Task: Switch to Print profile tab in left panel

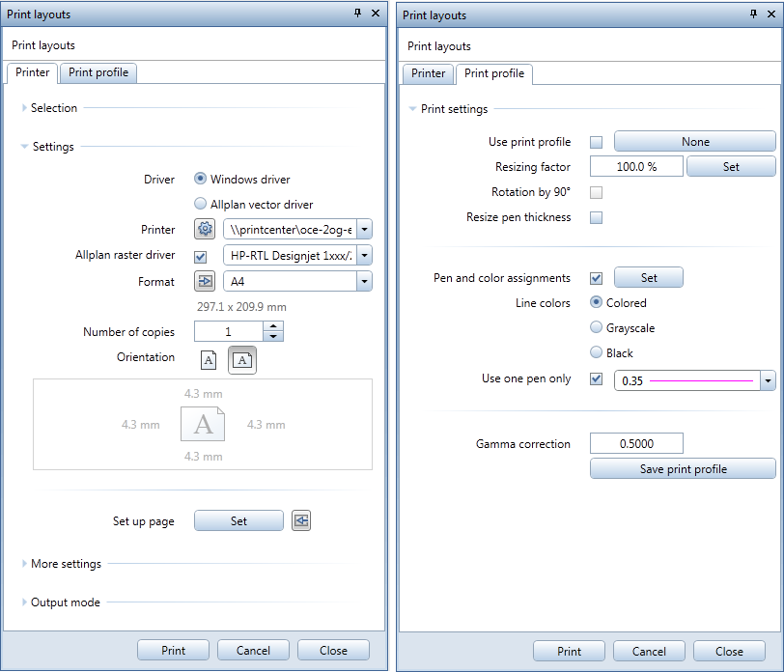Action: coord(98,72)
